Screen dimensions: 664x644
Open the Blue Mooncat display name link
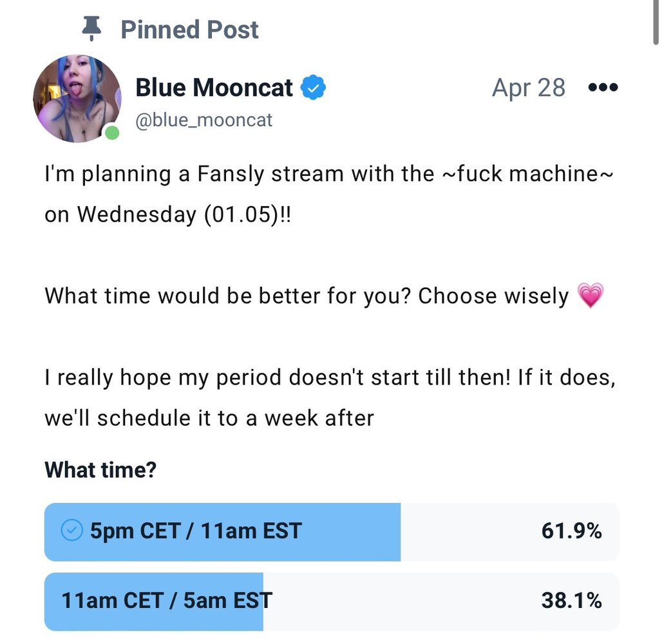(x=214, y=88)
